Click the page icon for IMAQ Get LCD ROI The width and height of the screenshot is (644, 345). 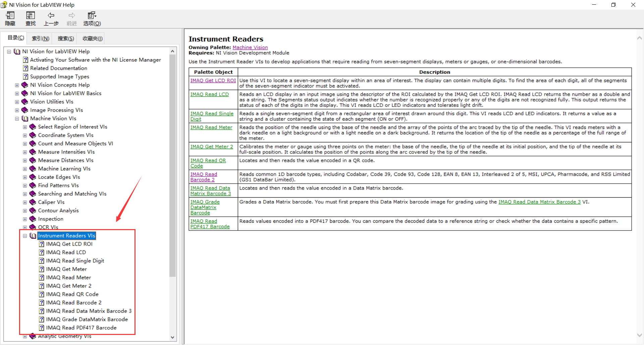click(42, 244)
